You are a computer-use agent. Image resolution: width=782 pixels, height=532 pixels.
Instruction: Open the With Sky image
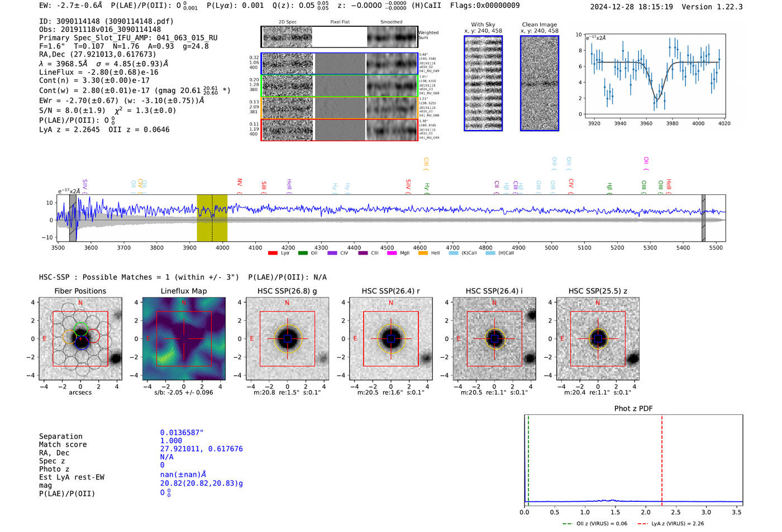[x=483, y=83]
